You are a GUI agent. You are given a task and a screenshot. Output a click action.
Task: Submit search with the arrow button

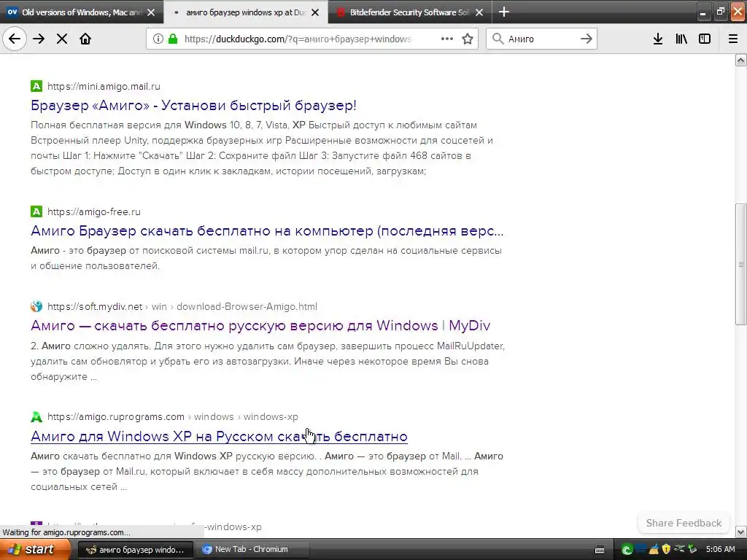(587, 39)
